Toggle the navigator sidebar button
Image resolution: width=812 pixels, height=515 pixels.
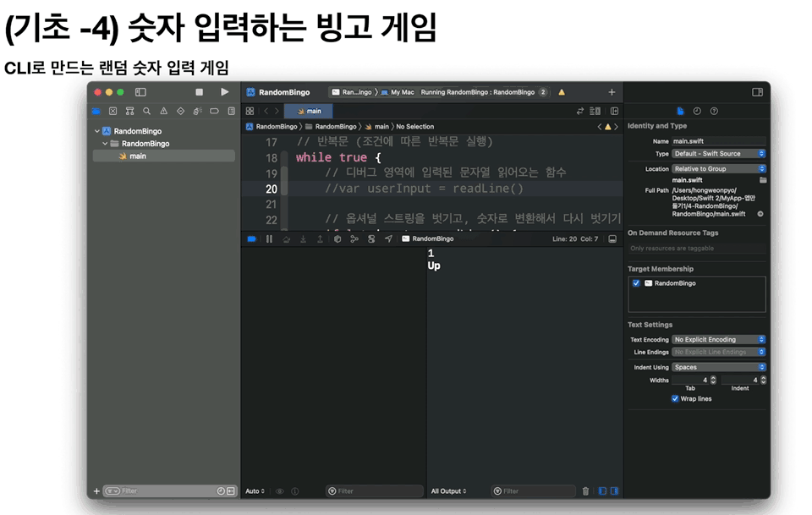[140, 92]
